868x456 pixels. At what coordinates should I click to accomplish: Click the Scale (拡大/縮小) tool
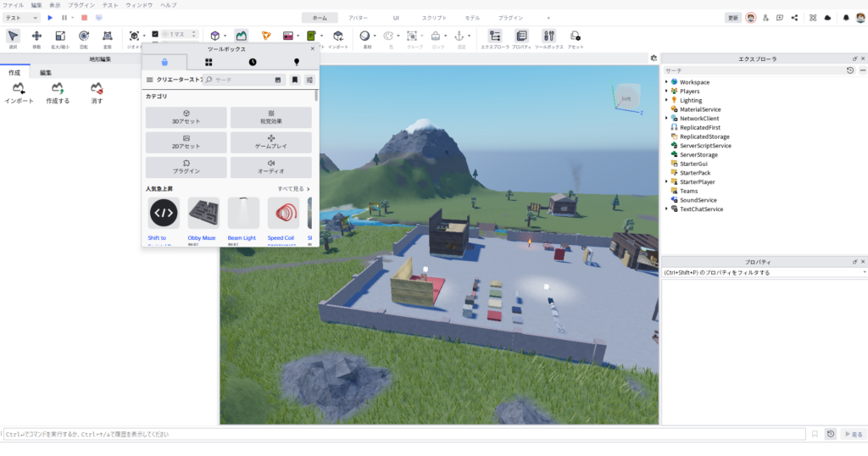(x=60, y=37)
